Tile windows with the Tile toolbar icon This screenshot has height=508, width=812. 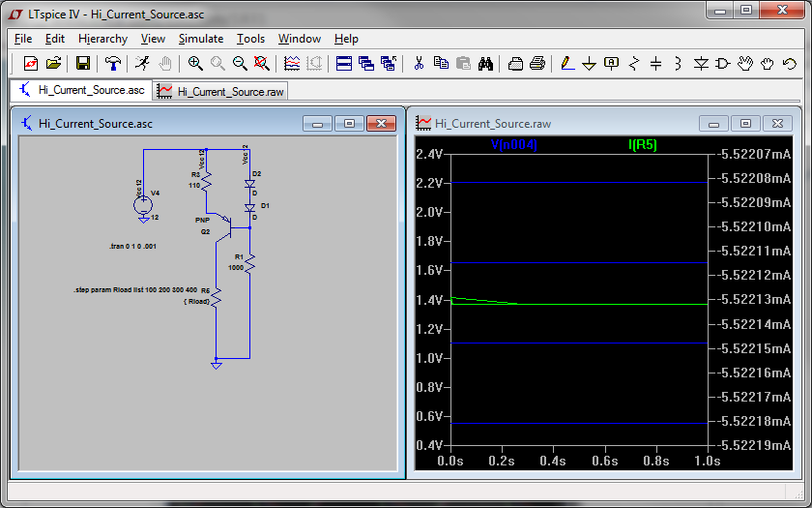[x=344, y=64]
